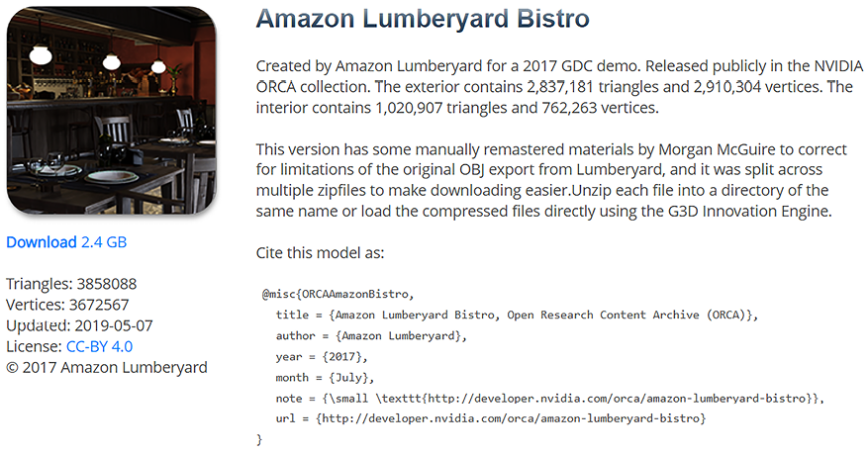Click the note line in the citation
Screen dimensions: 868x454
coord(549,399)
